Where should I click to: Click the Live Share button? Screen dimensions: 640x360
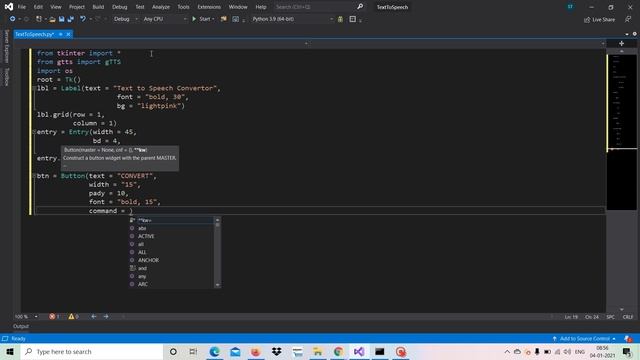(599, 20)
